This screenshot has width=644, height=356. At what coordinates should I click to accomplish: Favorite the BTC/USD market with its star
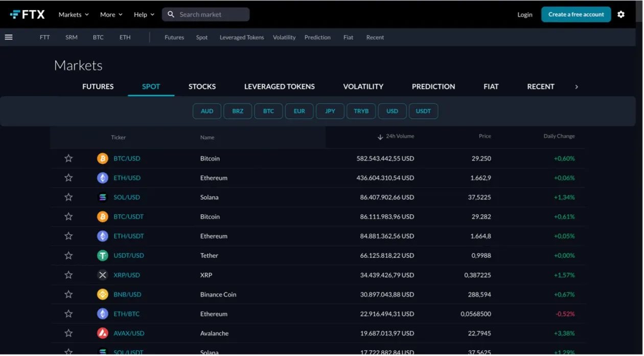click(x=68, y=158)
